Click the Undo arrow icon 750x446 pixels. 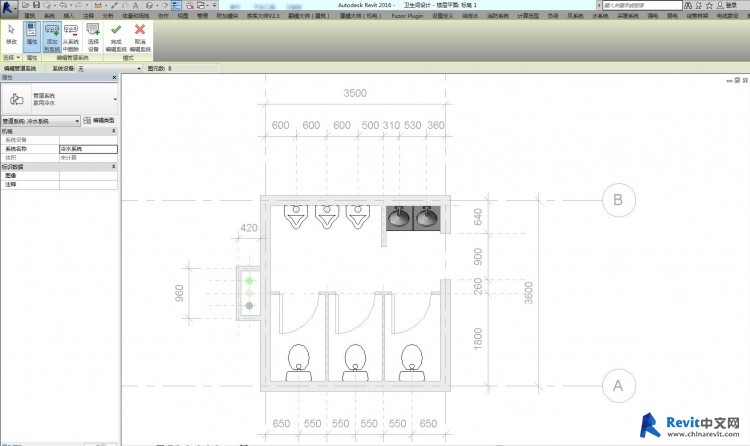pyautogui.click(x=63, y=5)
